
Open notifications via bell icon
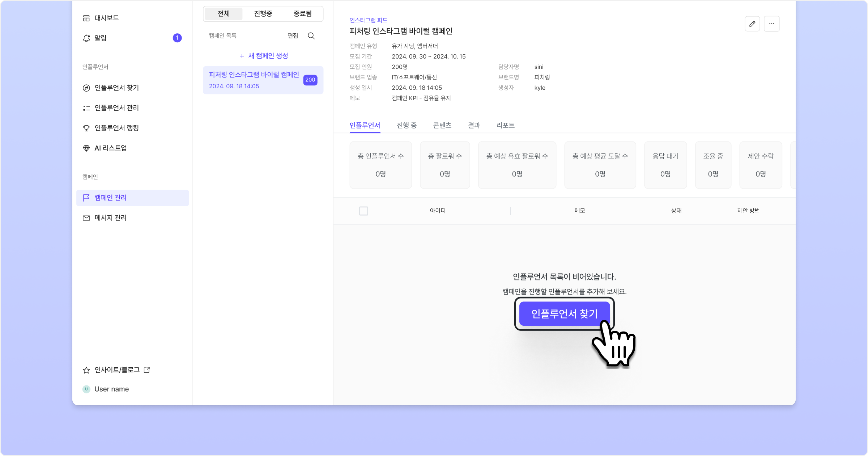(x=86, y=38)
